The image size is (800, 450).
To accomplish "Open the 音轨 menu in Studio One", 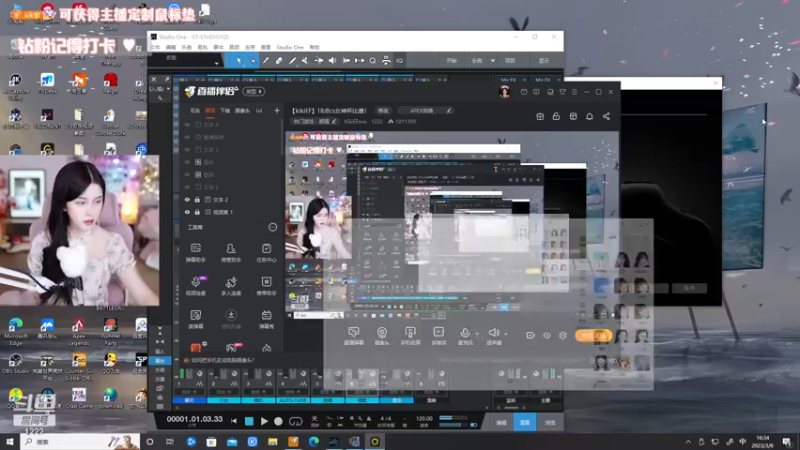I will point(203,47).
